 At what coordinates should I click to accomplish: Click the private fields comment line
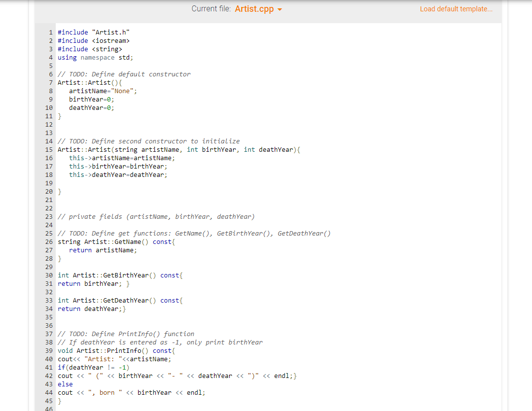[x=156, y=217]
